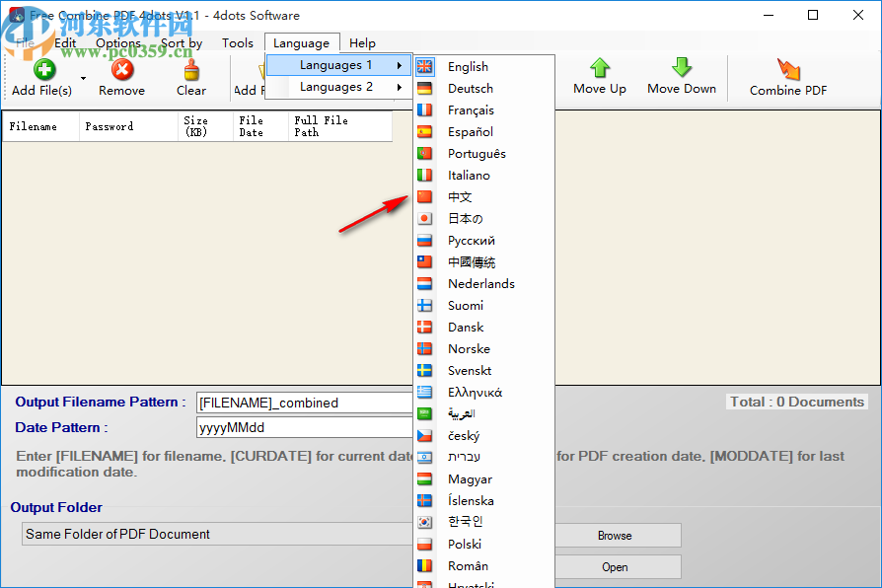882x588 pixels.
Task: Click the Date Pattern field
Action: [304, 427]
